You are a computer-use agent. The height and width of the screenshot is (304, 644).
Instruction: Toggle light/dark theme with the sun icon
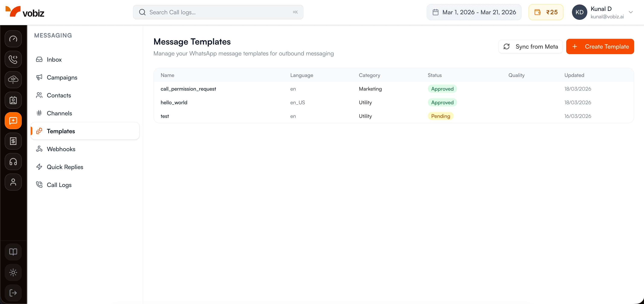pos(13,272)
